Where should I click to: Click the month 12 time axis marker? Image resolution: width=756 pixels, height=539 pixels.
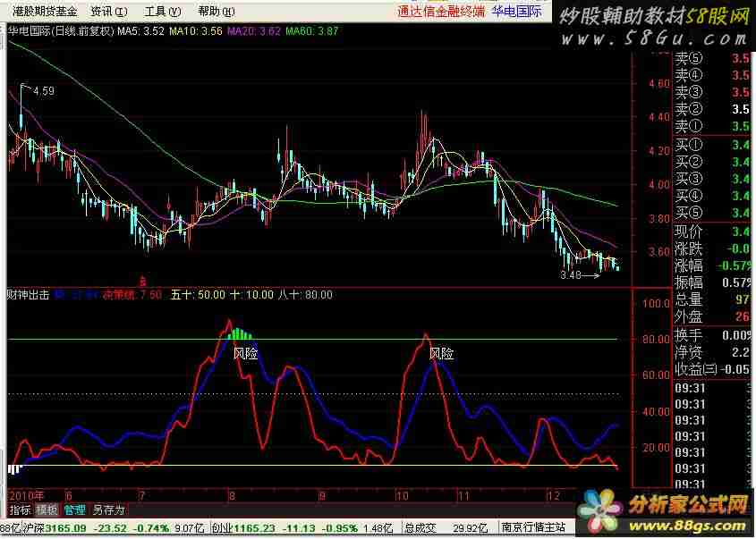coord(554,495)
